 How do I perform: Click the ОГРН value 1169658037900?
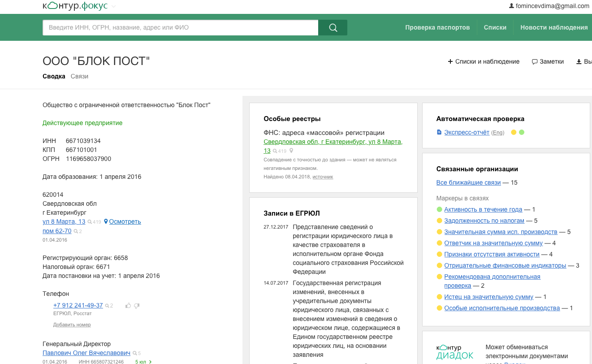(88, 159)
